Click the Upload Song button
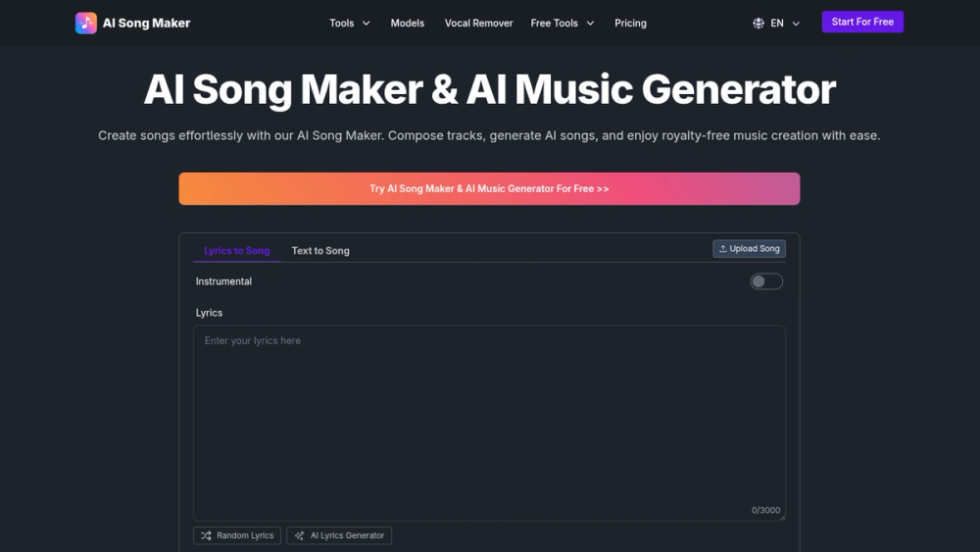The image size is (980, 552). tap(750, 249)
